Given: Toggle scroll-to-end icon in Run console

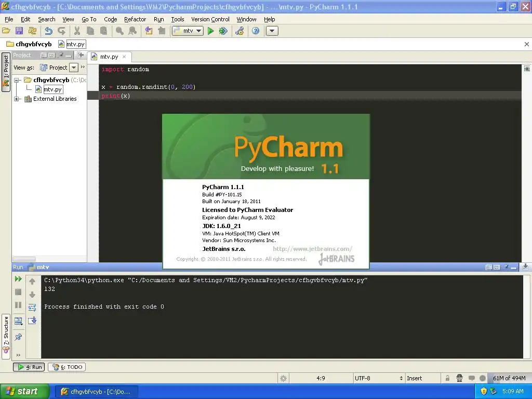Looking at the screenshot, I should (32, 320).
